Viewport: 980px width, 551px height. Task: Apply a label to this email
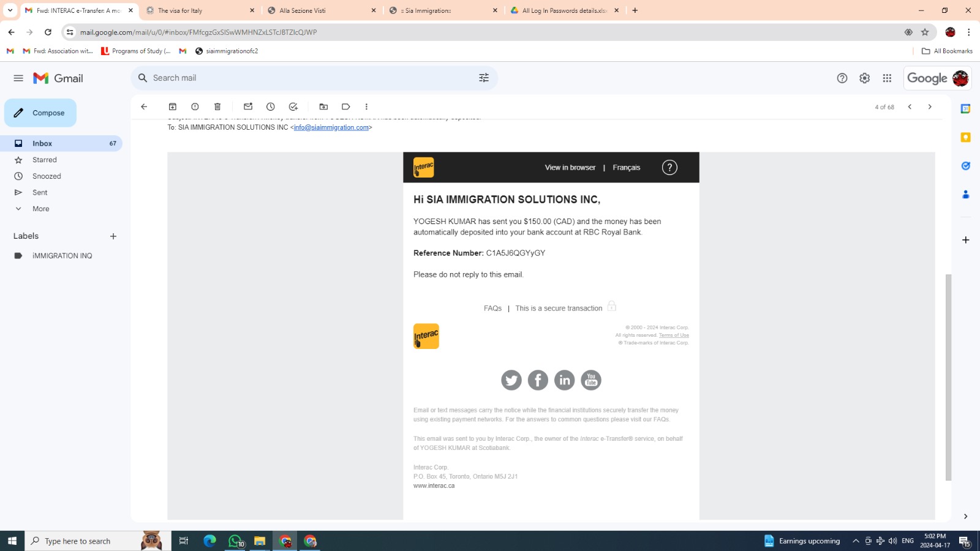(x=346, y=107)
